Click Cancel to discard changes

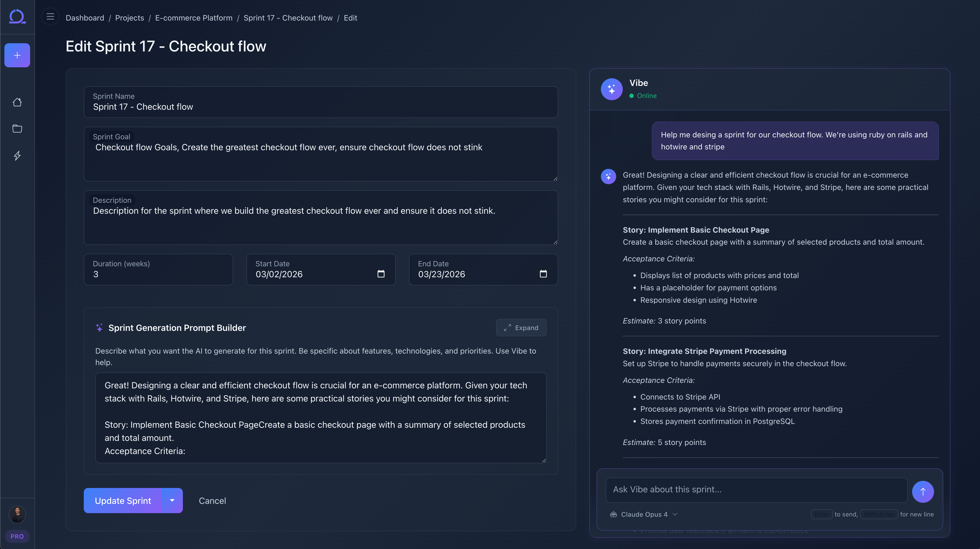[x=212, y=500]
